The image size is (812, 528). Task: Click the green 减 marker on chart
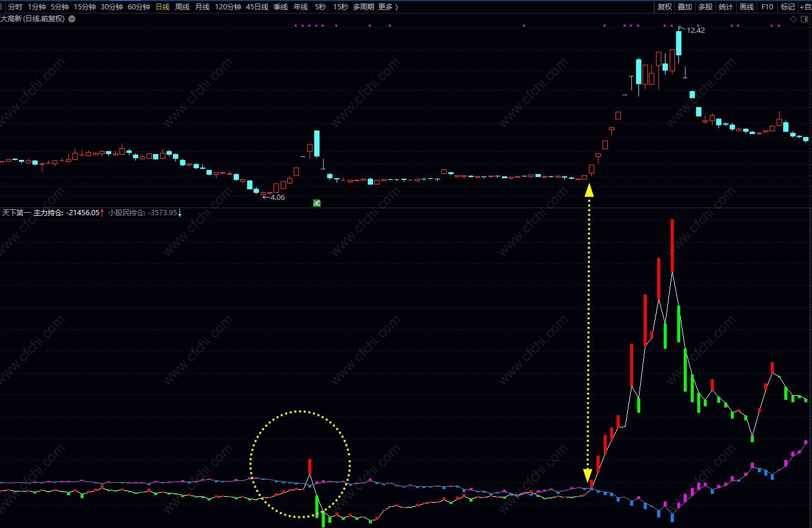317,203
